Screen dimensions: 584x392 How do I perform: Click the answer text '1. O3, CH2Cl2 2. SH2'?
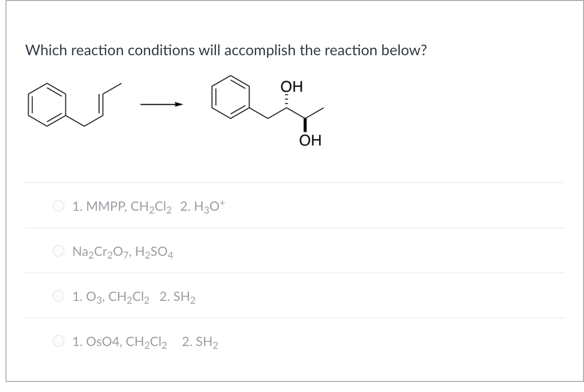134,297
